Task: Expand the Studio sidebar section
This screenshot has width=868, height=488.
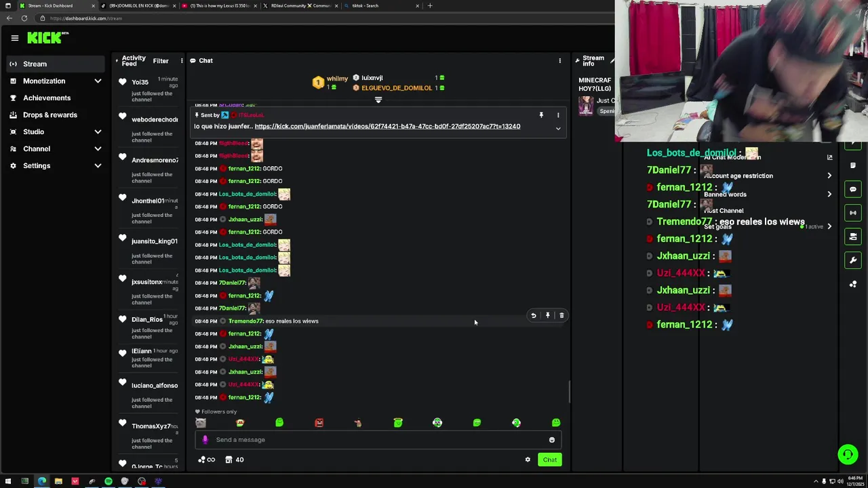Action: [56, 131]
